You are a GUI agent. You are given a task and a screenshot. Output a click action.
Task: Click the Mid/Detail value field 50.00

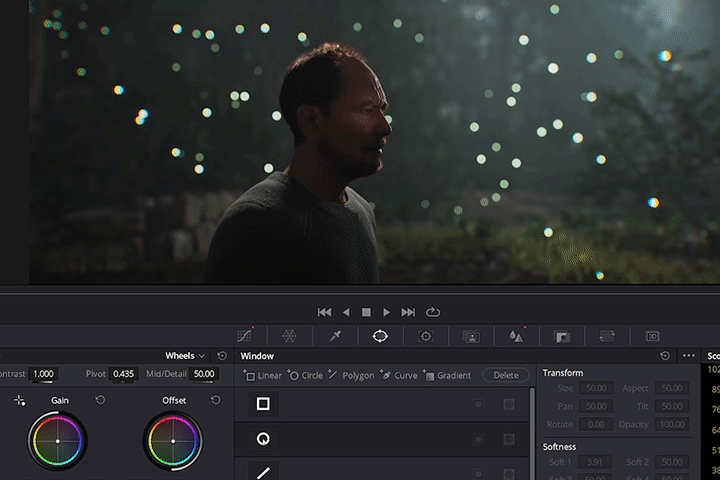[203, 374]
